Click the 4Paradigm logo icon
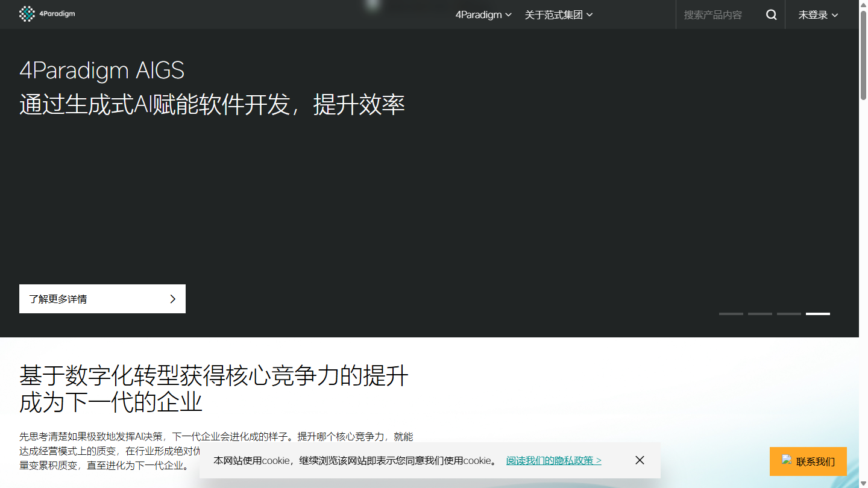Viewport: 868px width, 488px height. pos(27,14)
